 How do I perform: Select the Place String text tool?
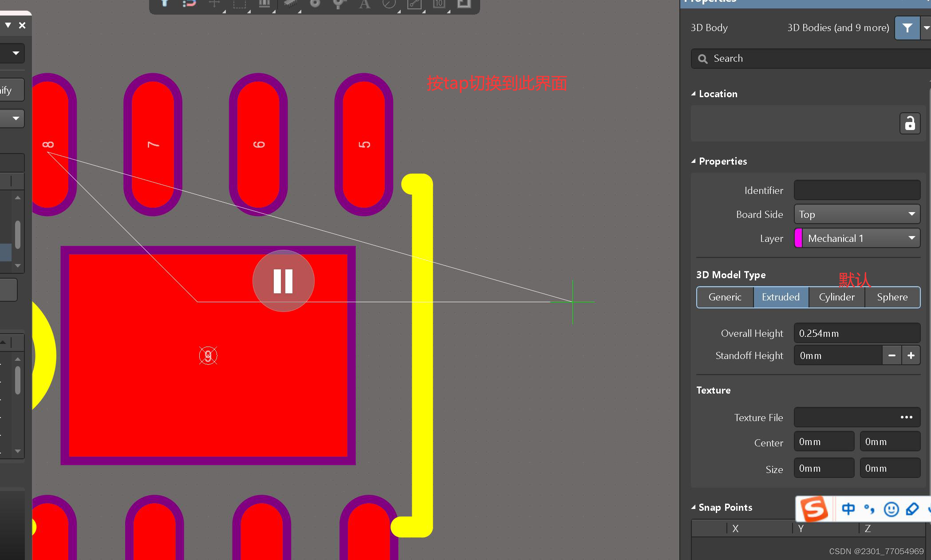(364, 4)
